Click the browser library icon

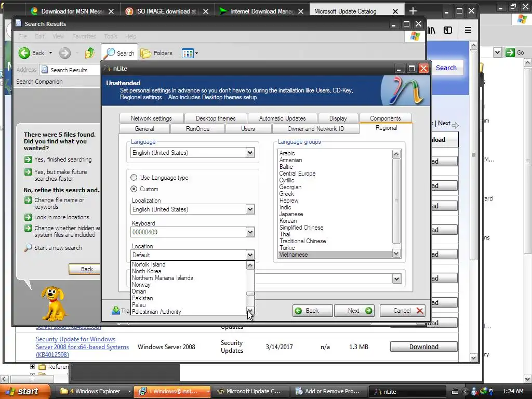[431, 30]
